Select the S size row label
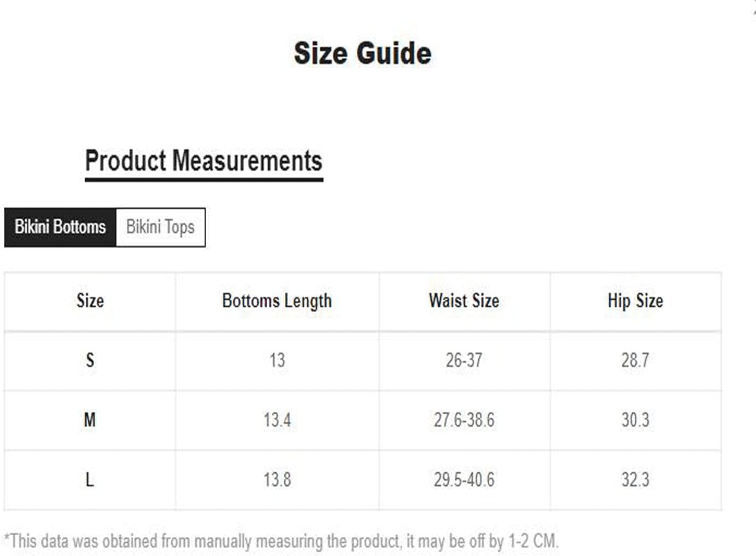The image size is (756, 556). (x=90, y=361)
